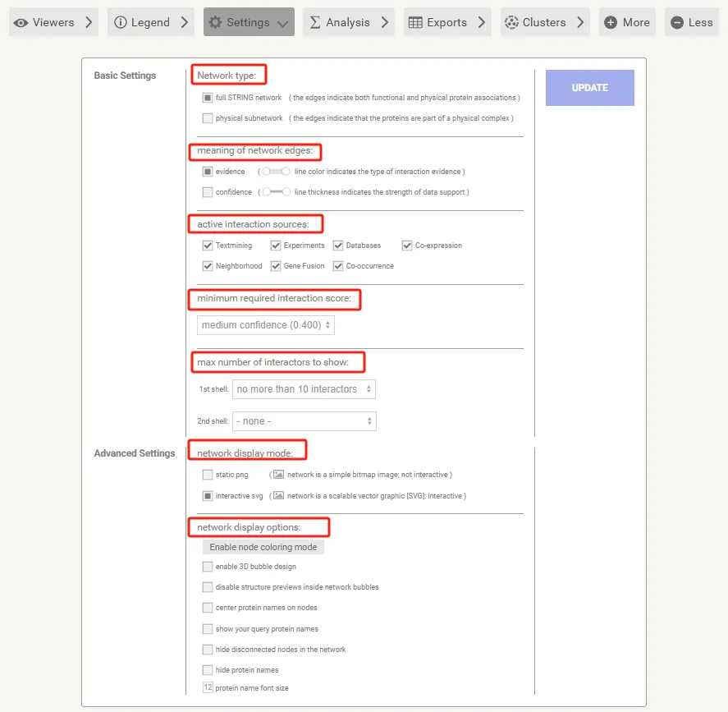Click Enable node coloring mode button

(x=263, y=547)
